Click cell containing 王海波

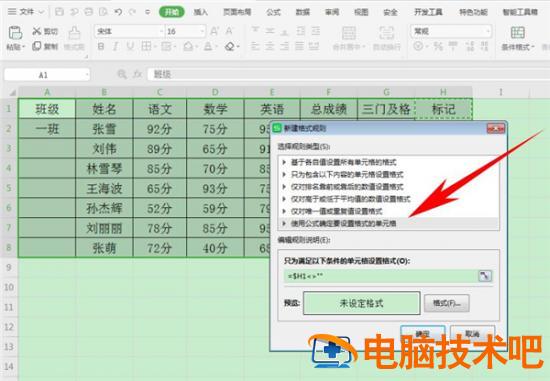tap(104, 188)
